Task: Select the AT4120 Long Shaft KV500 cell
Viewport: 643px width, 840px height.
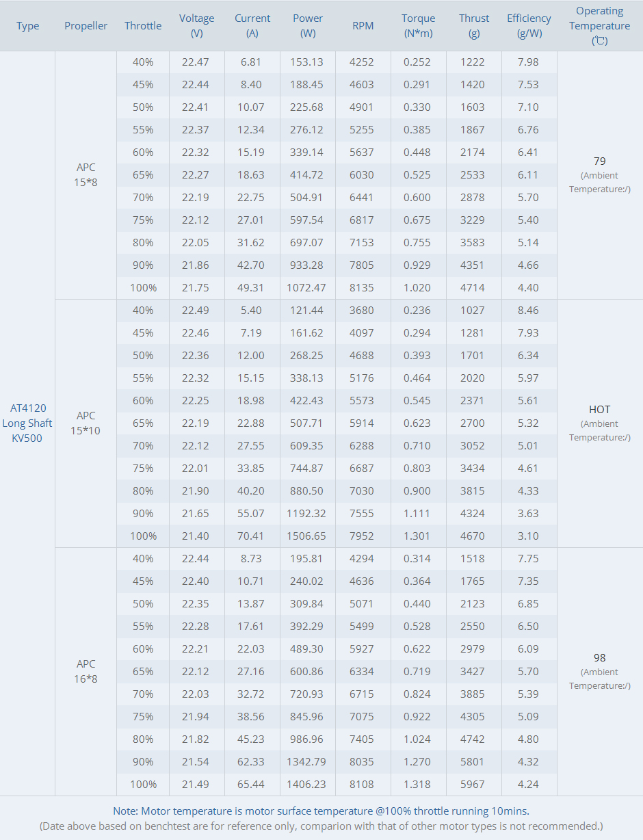Action: [x=27, y=423]
